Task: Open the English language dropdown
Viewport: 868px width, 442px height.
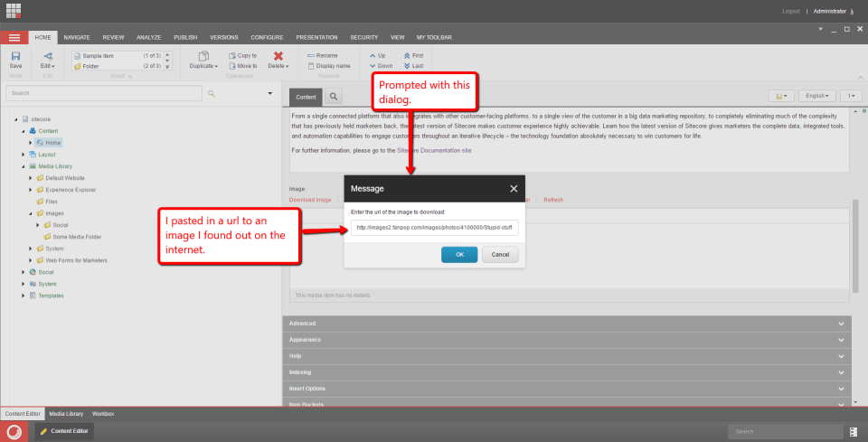Action: pyautogui.click(x=817, y=95)
